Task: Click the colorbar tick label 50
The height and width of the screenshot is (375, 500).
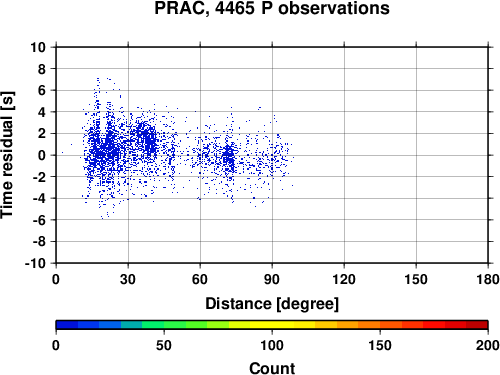Action: (x=164, y=345)
